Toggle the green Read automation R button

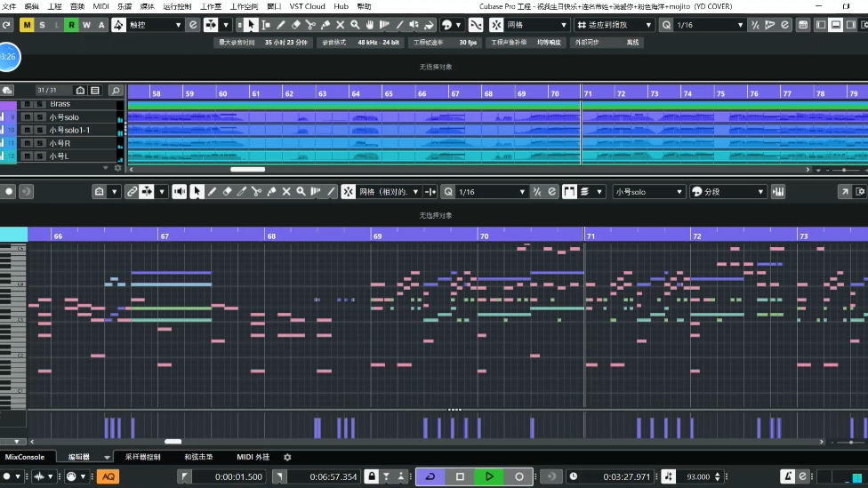(x=71, y=25)
